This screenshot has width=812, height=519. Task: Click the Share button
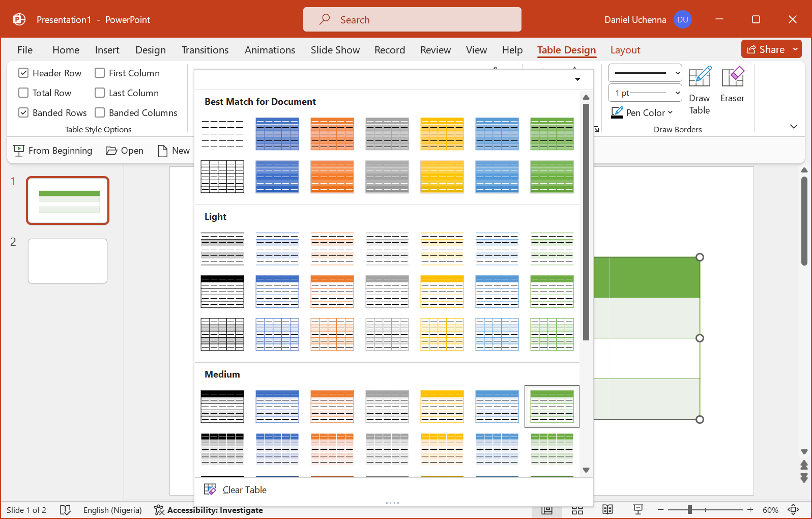pyautogui.click(x=766, y=49)
